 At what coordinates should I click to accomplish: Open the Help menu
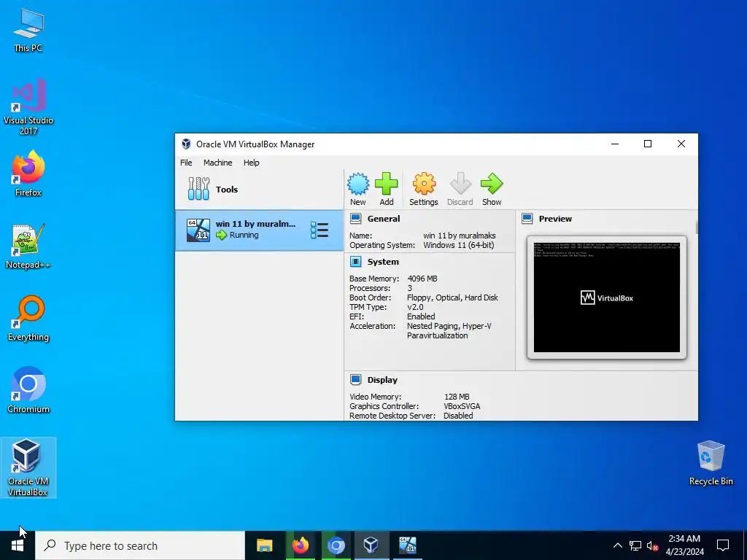(x=252, y=163)
